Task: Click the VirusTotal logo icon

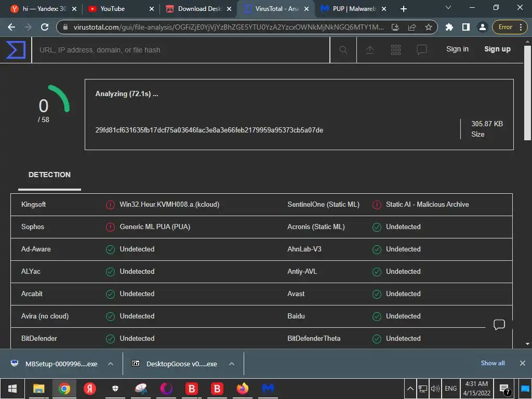Action: (x=16, y=50)
